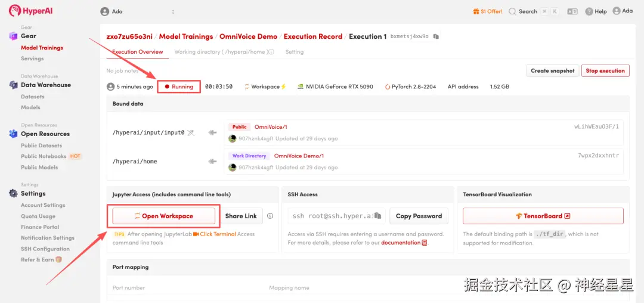Switch to the Execution Overview tab

(x=138, y=52)
